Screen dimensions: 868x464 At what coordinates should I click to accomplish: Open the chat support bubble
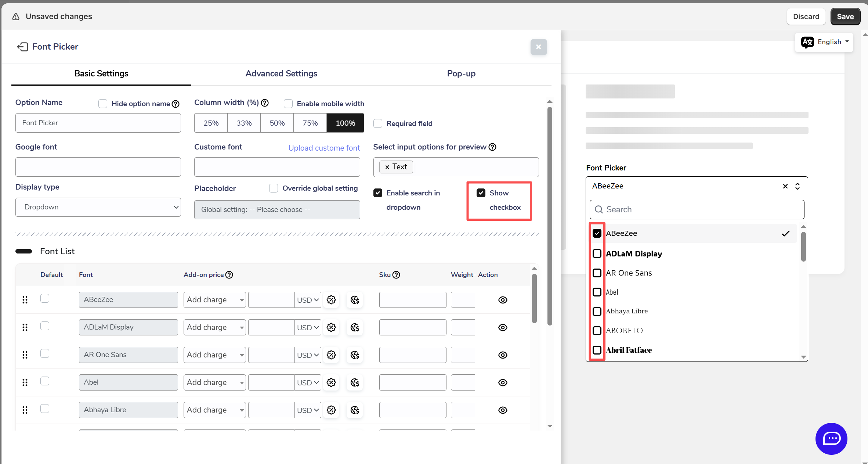[831, 439]
